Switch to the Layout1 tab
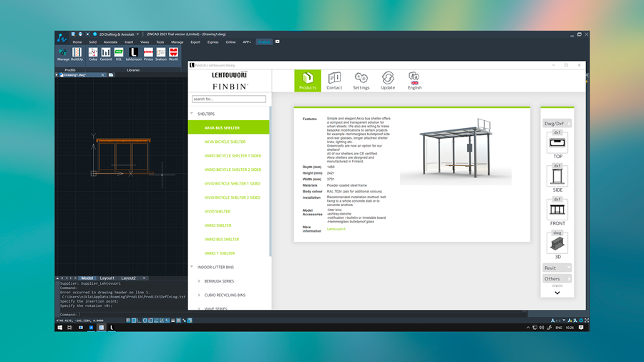 click(107, 278)
